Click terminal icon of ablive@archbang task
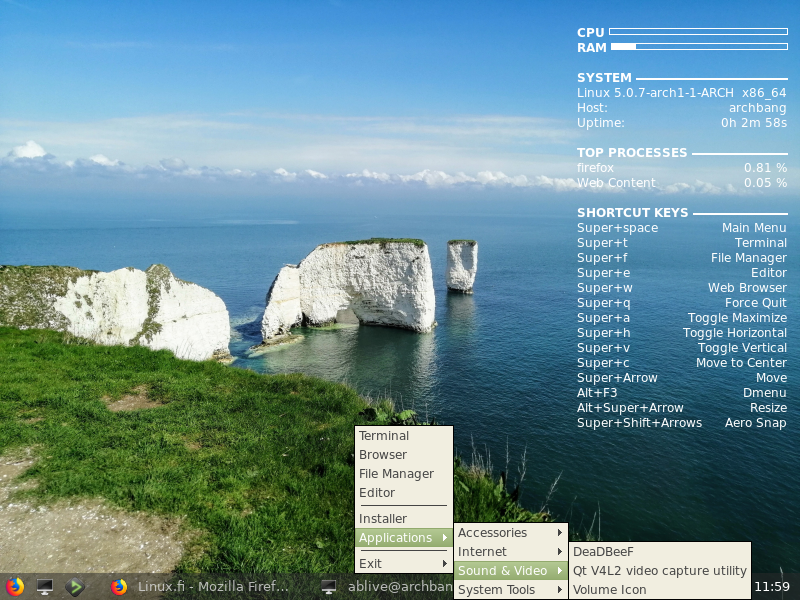Image resolution: width=800 pixels, height=600 pixels. pyautogui.click(x=329, y=587)
